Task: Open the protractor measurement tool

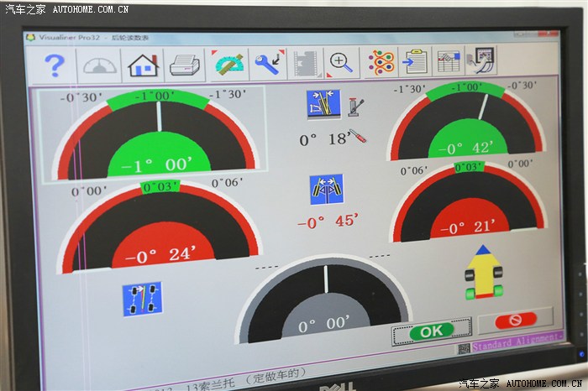Action: pyautogui.click(x=228, y=63)
